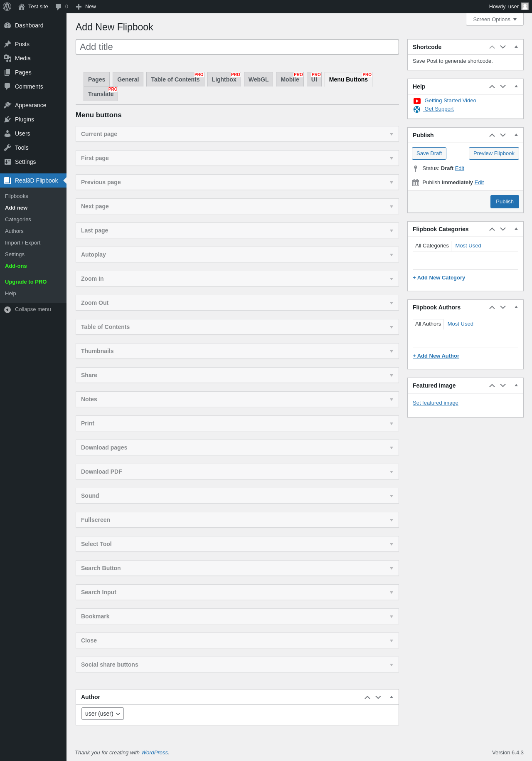Toggle the Author panel collapse triangle
Image resolution: width=532 pixels, height=761 pixels.
pyautogui.click(x=392, y=697)
